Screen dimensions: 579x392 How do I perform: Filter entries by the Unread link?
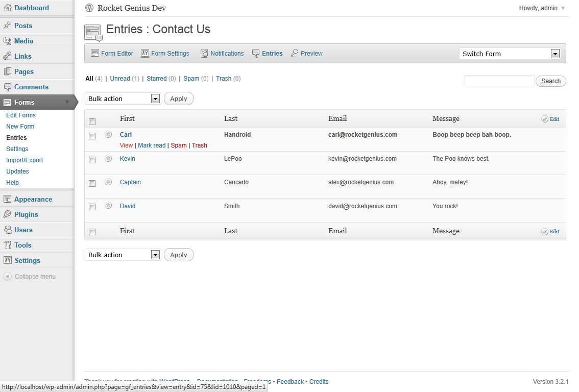[120, 79]
